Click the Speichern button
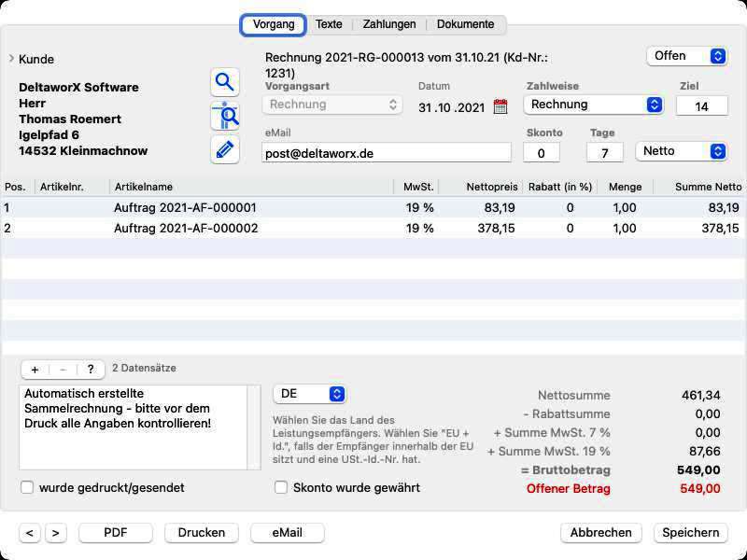Image resolution: width=747 pixels, height=560 pixels. point(690,533)
